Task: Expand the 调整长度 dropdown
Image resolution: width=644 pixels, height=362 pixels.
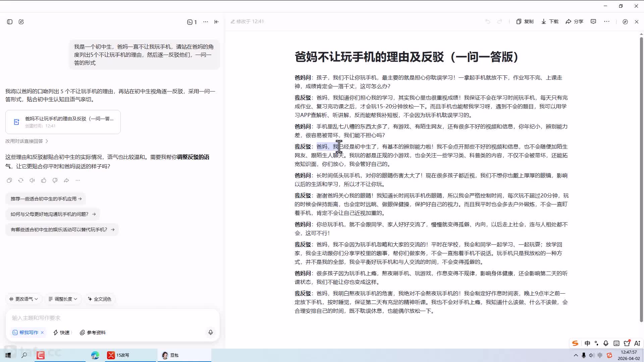Action: (63, 299)
